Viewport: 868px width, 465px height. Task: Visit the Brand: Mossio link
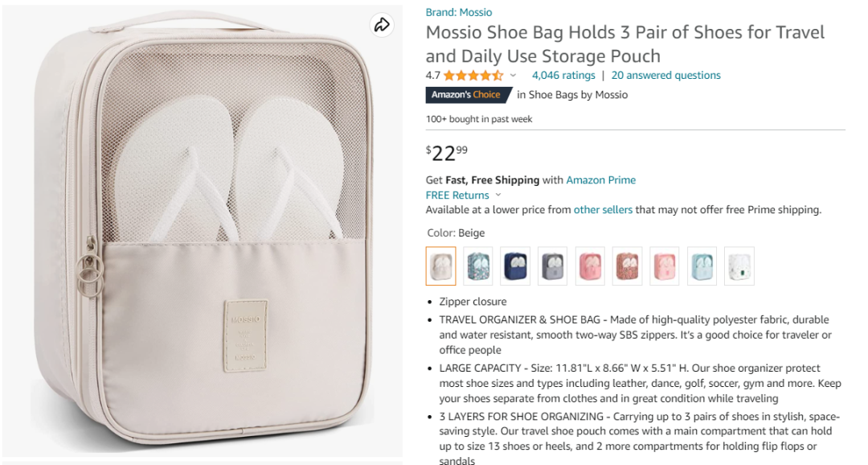tap(459, 13)
